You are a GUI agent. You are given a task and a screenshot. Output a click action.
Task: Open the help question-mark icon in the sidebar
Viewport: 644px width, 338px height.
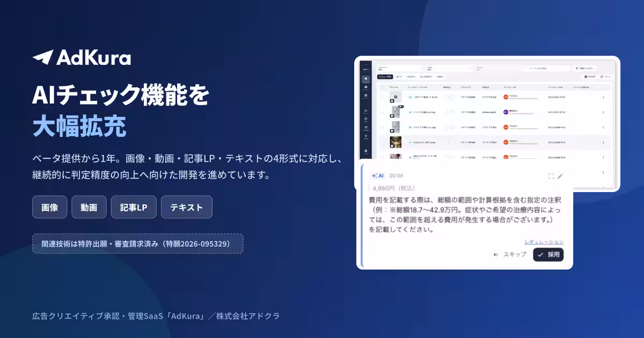(x=366, y=151)
